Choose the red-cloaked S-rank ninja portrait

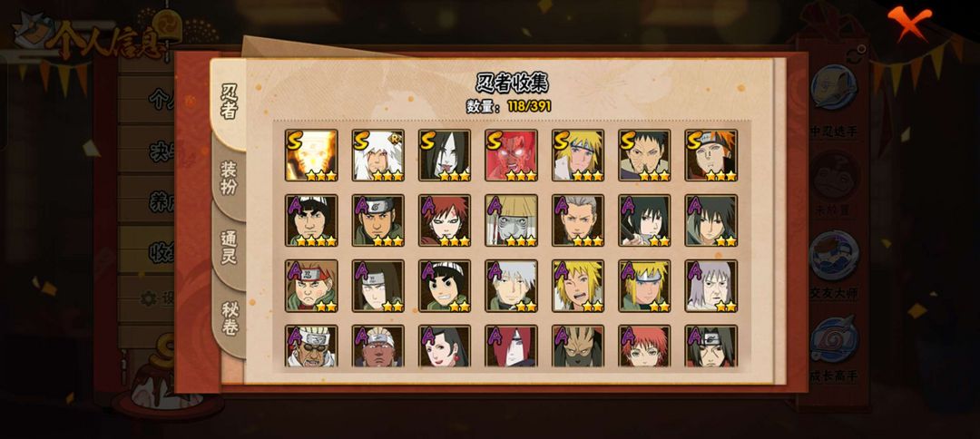(511, 155)
